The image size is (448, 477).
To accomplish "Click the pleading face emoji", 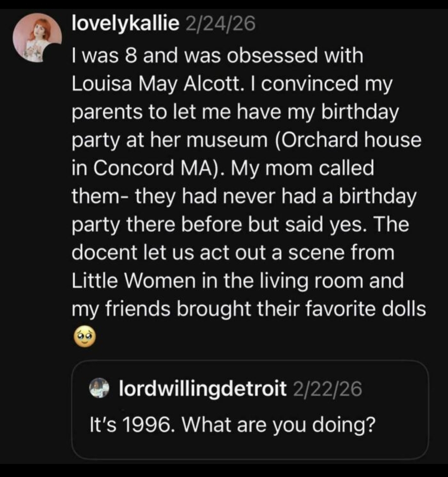I will 85,337.
